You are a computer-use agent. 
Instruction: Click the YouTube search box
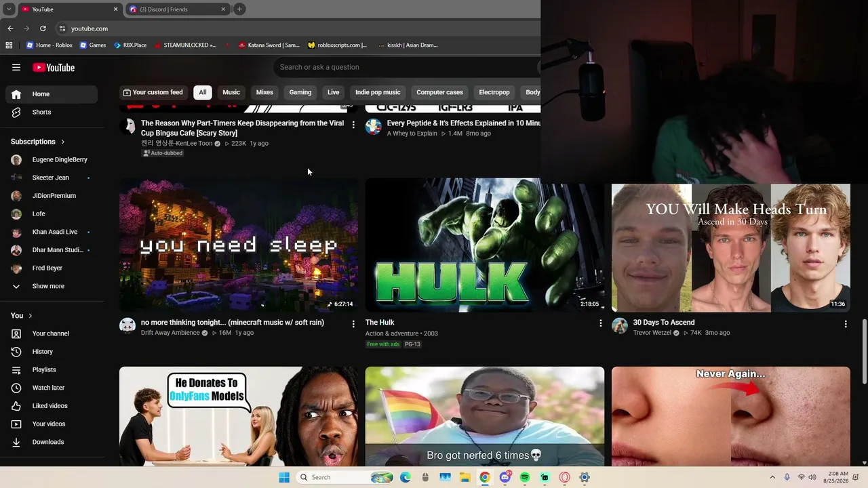coord(407,67)
